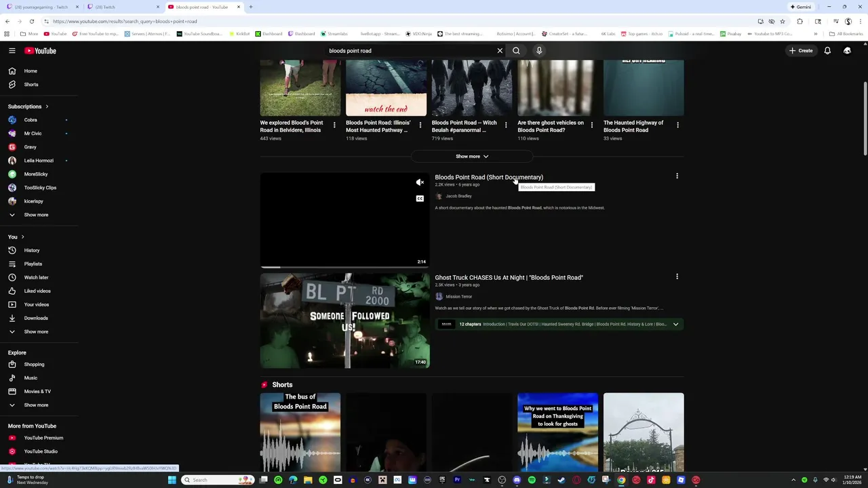Unmute the Short Documentary preview
The image size is (868, 488).
420,182
